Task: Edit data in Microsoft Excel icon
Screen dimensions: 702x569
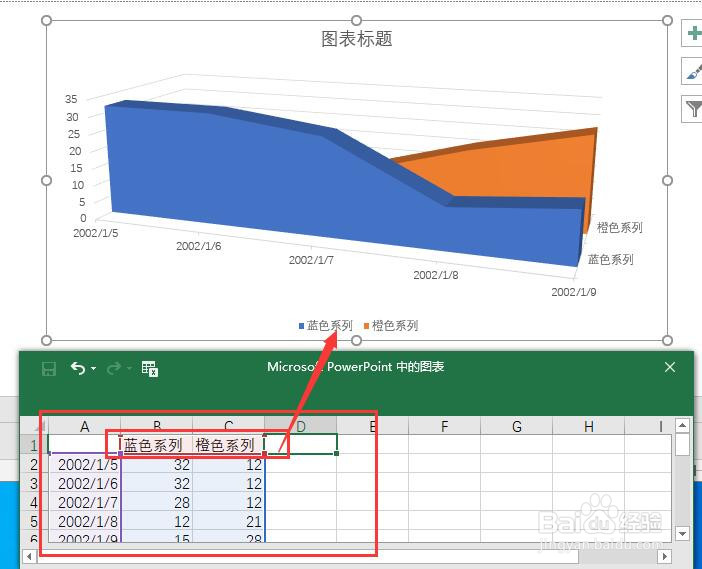Action: coord(150,369)
